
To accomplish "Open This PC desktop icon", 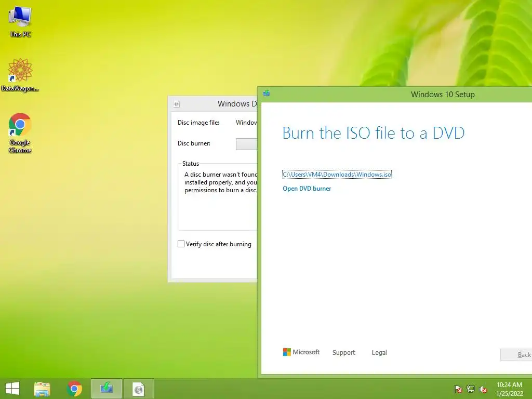I will pyautogui.click(x=20, y=22).
